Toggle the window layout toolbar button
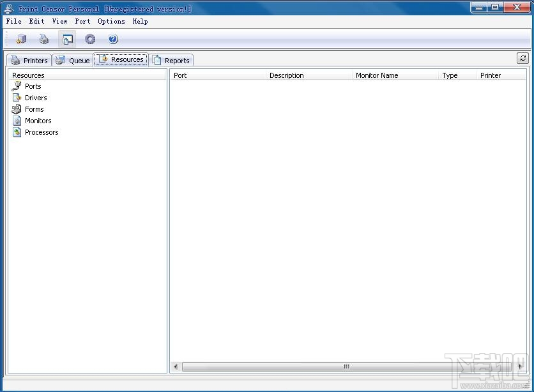The image size is (534, 392). [67, 39]
